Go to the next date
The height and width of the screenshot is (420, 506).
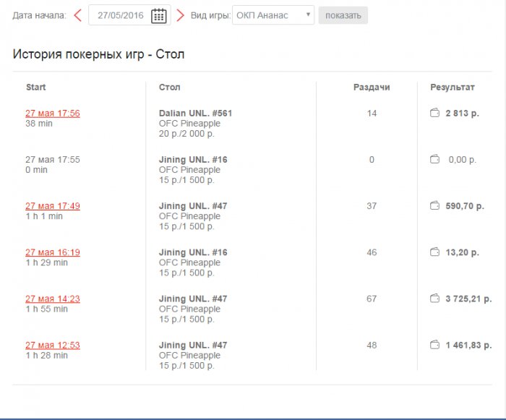[180, 15]
